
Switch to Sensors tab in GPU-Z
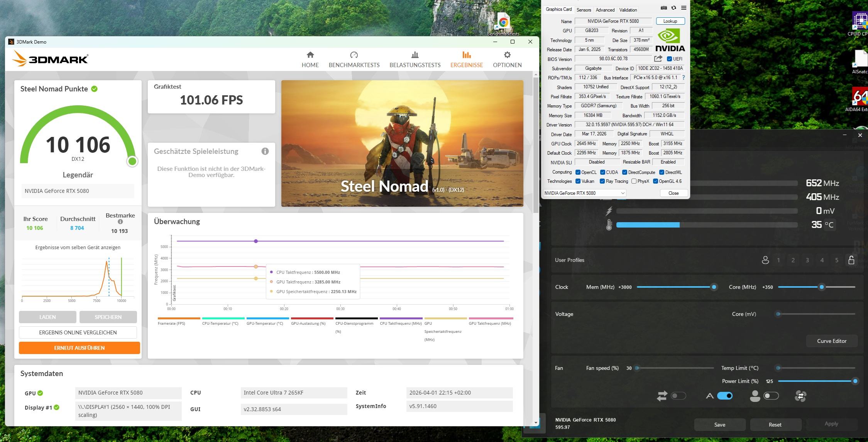(x=584, y=10)
